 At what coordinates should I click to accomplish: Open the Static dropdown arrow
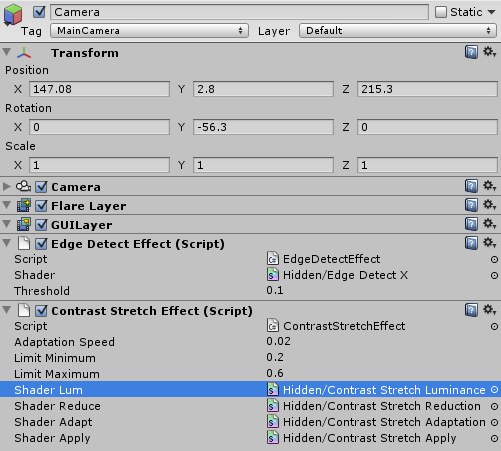pos(491,12)
